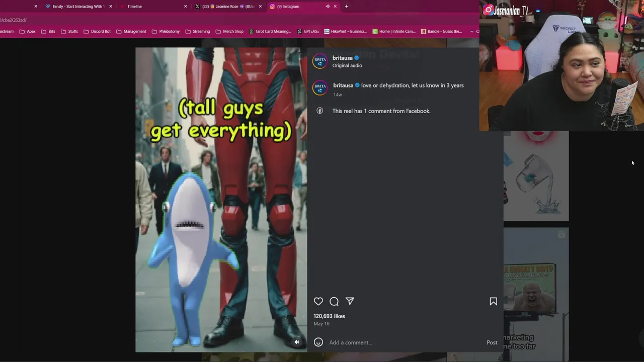644x362 pixels.
Task: Click 'This reel has 1 comment from Facebook'
Action: tap(381, 111)
